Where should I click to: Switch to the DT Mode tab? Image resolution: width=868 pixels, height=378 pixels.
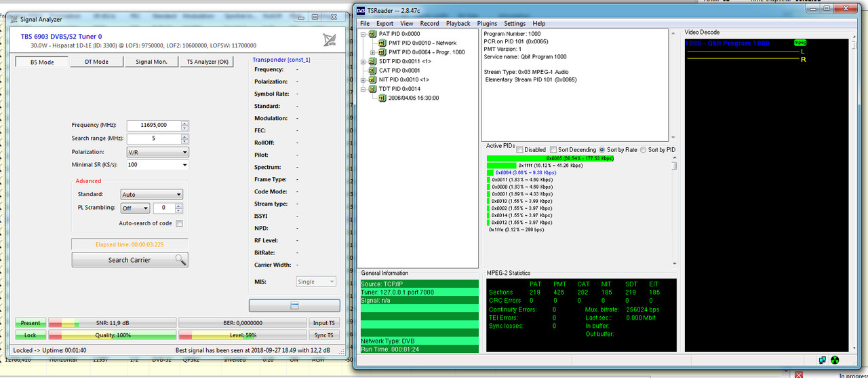tap(96, 62)
